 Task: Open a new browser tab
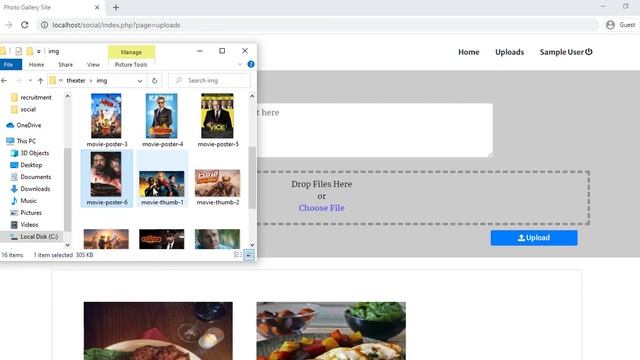coord(116,7)
